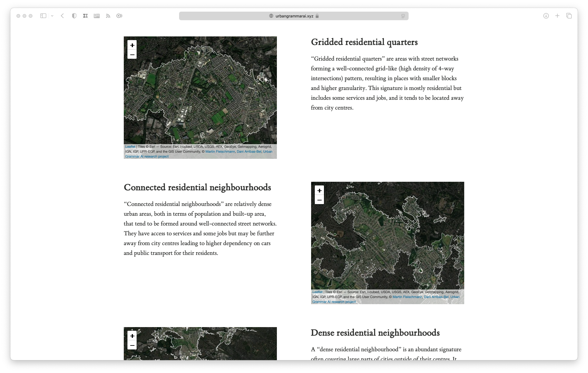
Task: Open the downloads list
Action: click(x=546, y=16)
